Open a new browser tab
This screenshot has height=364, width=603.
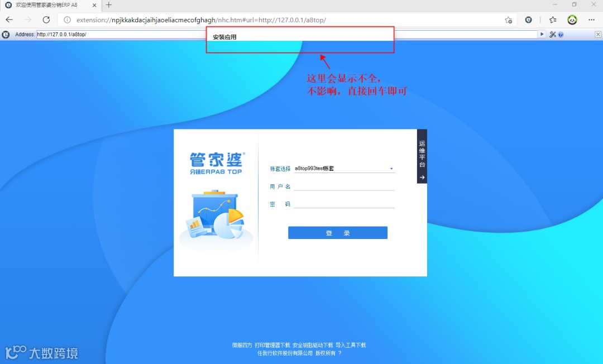109,5
